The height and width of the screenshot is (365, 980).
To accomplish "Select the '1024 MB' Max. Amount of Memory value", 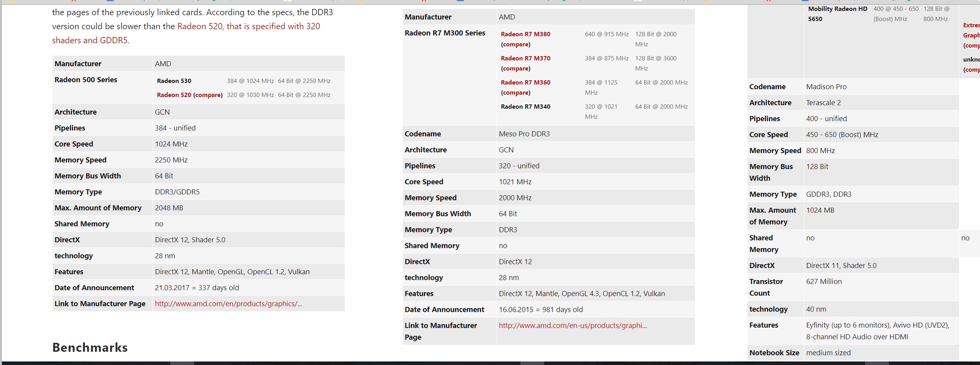I will 820,210.
